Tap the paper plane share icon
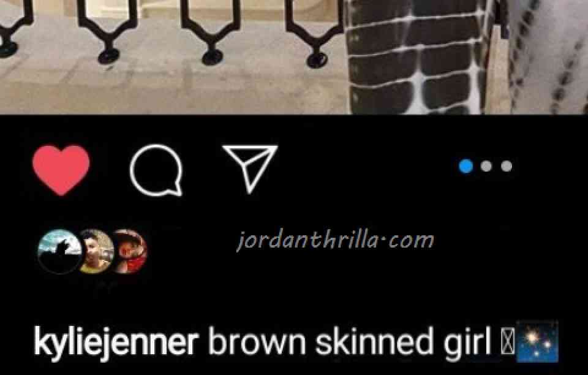The image size is (588, 375). click(x=250, y=169)
